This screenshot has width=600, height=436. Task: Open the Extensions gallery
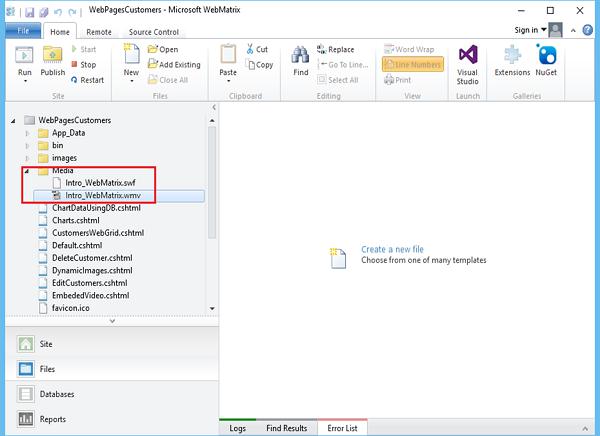click(x=512, y=60)
